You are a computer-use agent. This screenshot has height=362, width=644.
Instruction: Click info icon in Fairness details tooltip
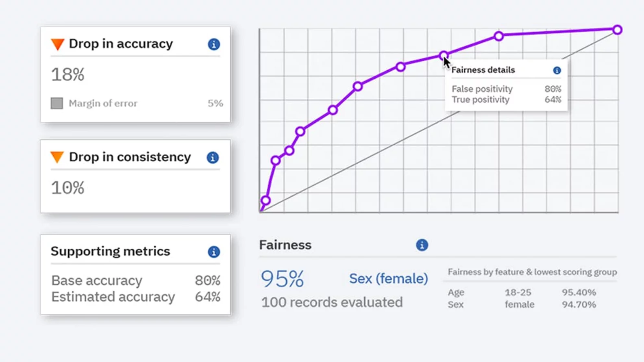click(557, 70)
